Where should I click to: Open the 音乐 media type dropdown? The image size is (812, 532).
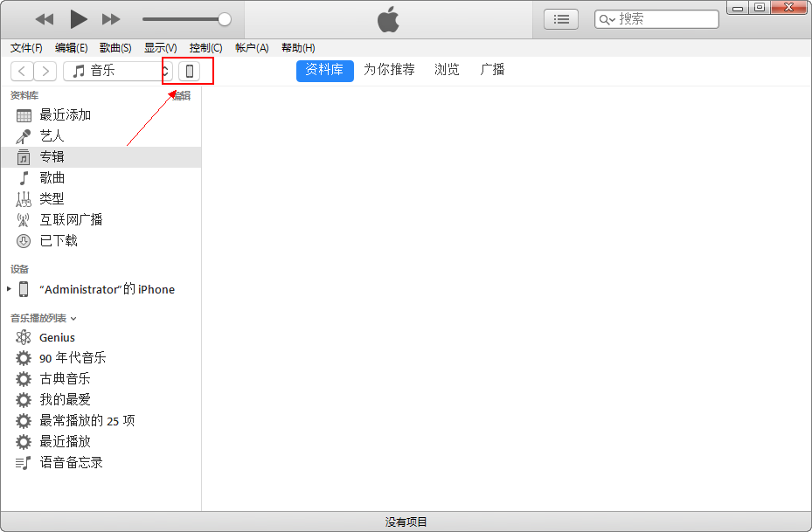click(117, 71)
